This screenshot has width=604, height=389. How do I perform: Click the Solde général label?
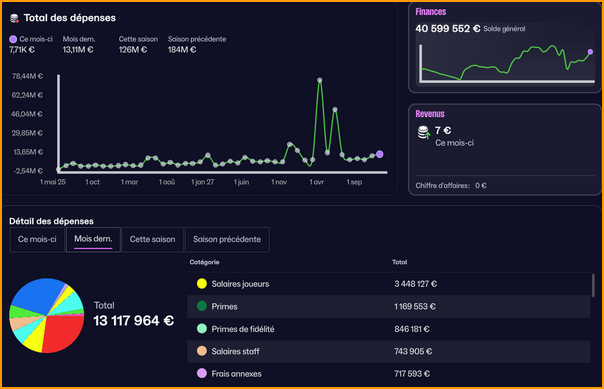[504, 29]
